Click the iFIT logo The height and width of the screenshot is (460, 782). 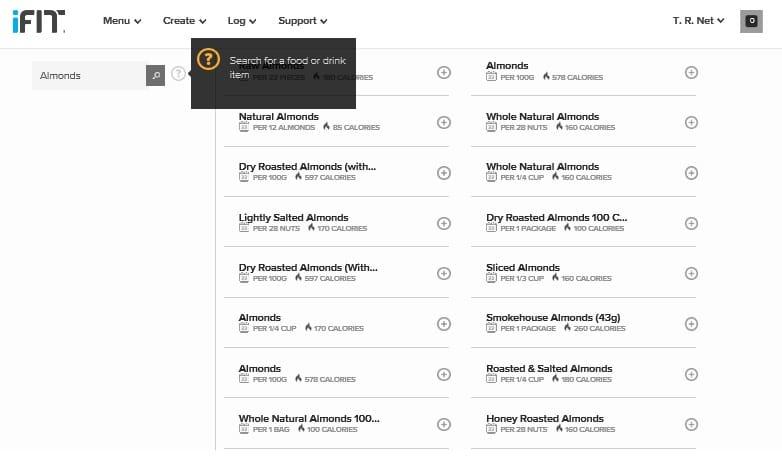pos(38,21)
